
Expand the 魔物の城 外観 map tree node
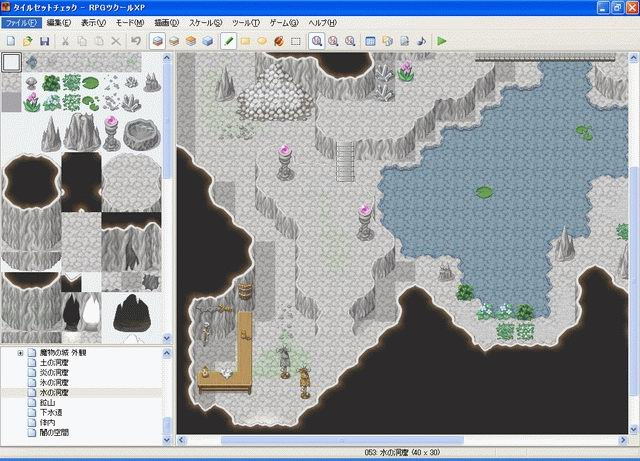click(20, 354)
